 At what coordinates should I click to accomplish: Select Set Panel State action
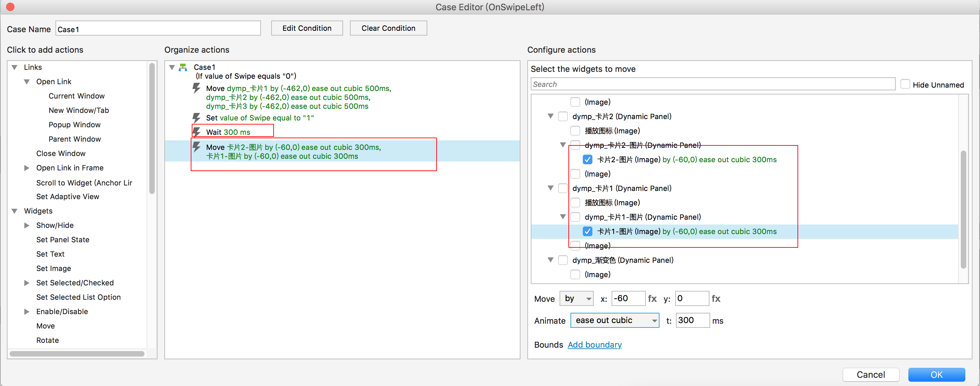(63, 240)
